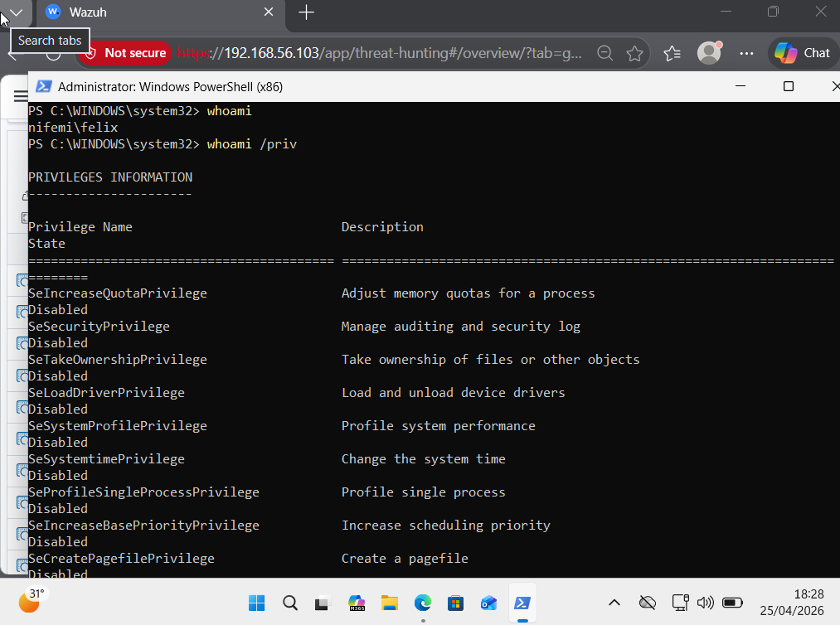Viewport: 840px width, 625px height.
Task: Open Microsoft Store from the taskbar
Action: click(456, 603)
